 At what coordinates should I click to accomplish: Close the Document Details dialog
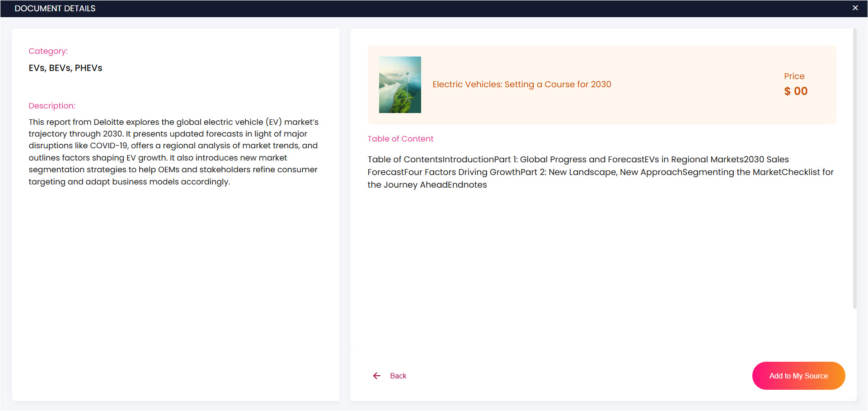coord(855,8)
